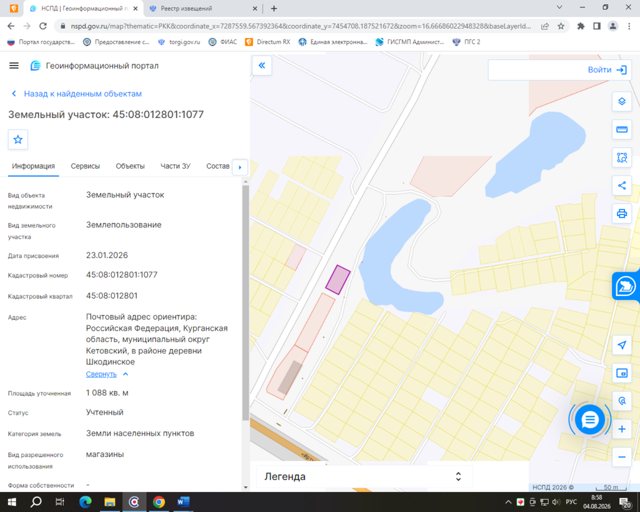Open the ФИАС bookmark

pos(222,42)
